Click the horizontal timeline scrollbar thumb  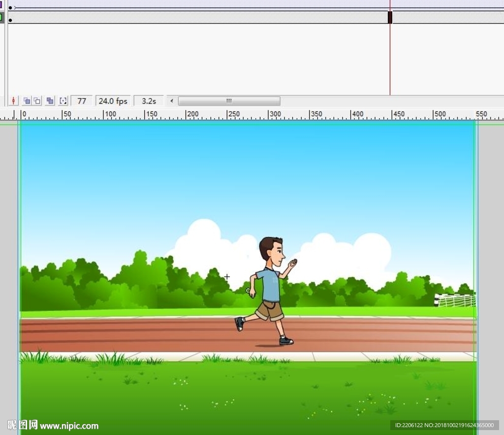(x=229, y=101)
